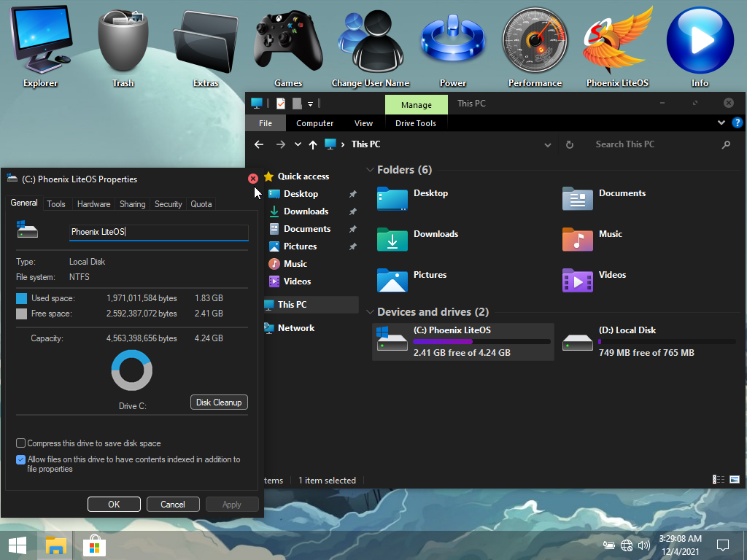Viewport: 747px width, 560px height.
Task: Click the Disk Cleanup button
Action: [x=219, y=402]
